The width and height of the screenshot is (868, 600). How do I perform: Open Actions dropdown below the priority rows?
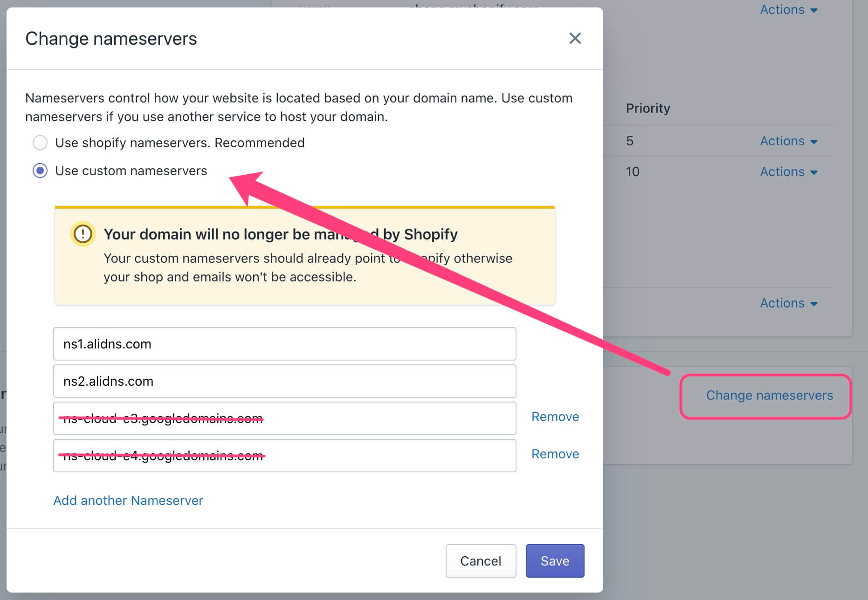pyautogui.click(x=789, y=303)
